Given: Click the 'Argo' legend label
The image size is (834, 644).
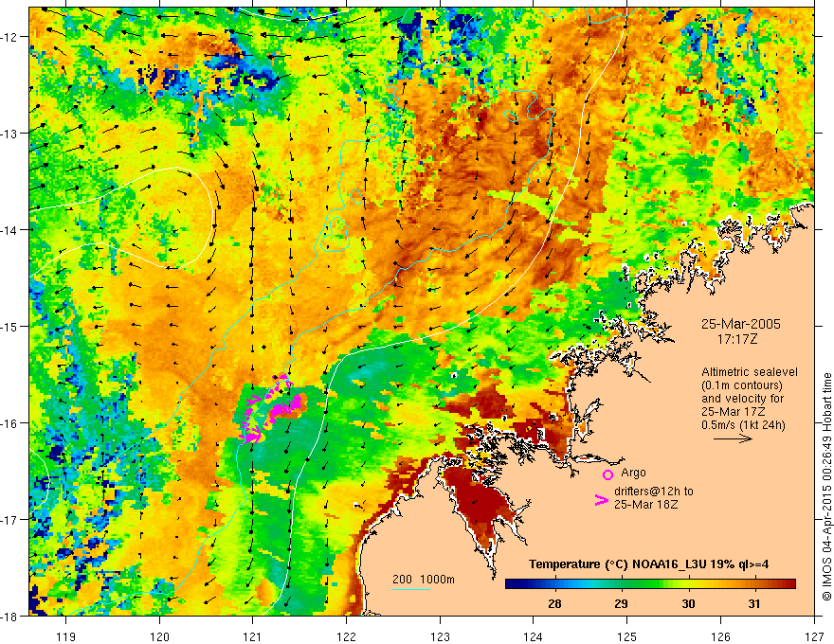Looking at the screenshot, I should (x=633, y=473).
